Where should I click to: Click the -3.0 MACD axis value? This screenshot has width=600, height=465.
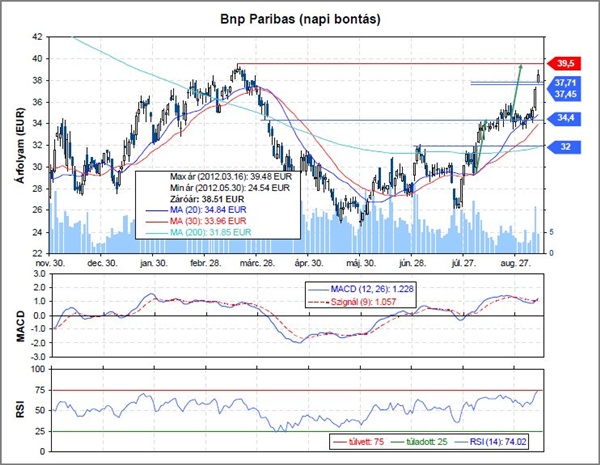[38, 357]
